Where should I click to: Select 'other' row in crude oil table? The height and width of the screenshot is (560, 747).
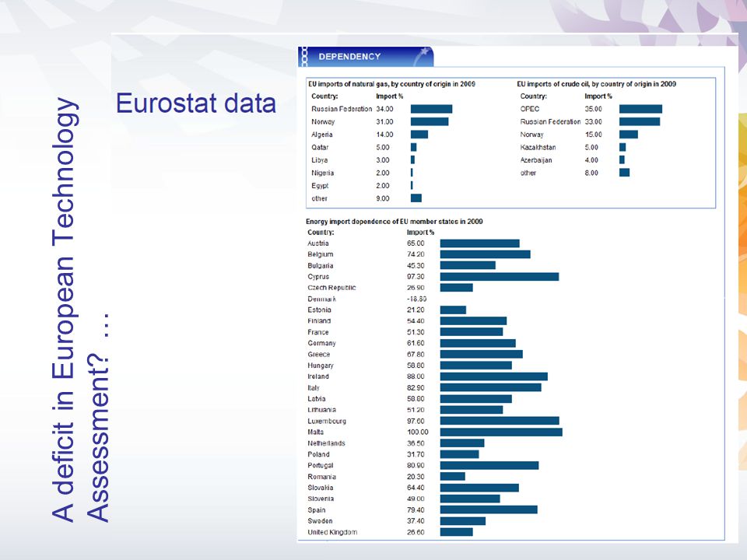(x=574, y=173)
